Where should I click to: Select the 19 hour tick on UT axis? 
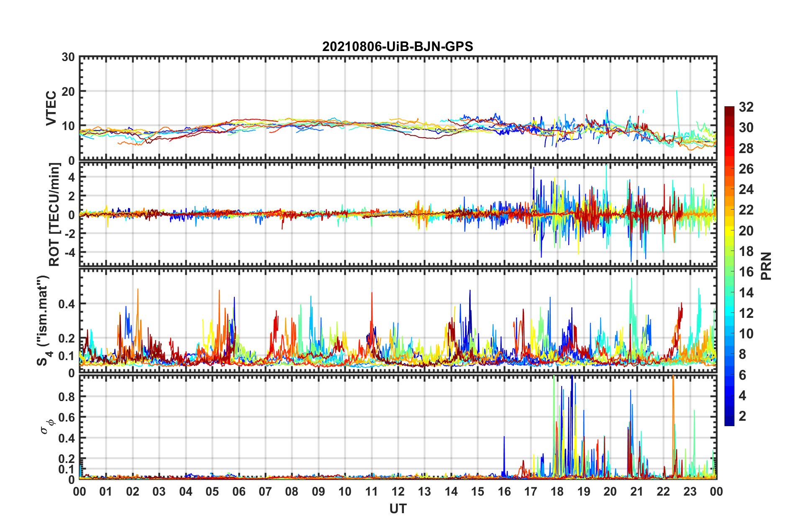coord(584,491)
